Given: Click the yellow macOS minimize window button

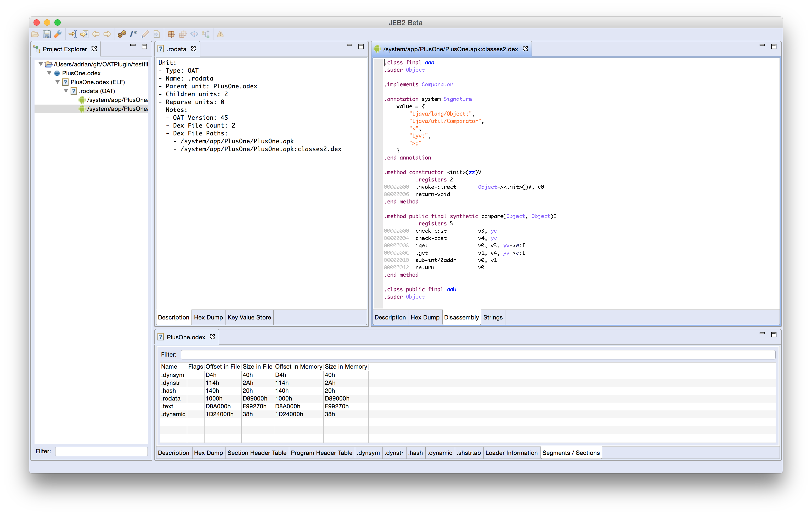Looking at the screenshot, I should pyautogui.click(x=47, y=22).
